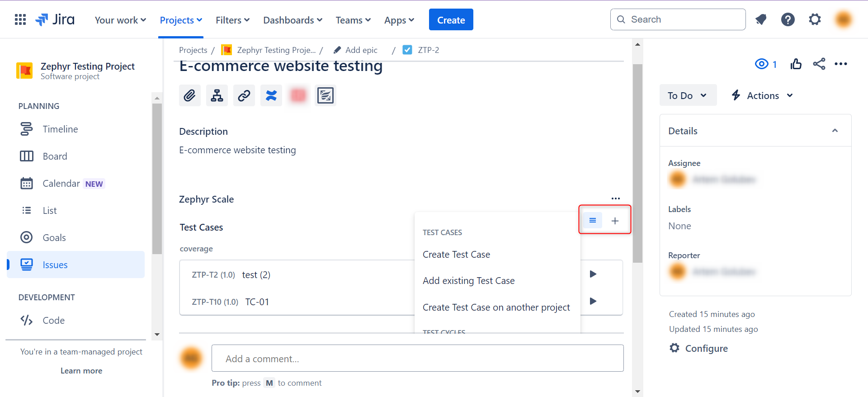Expand the Actions dropdown
Viewport: 868px width, 397px height.
pyautogui.click(x=763, y=95)
